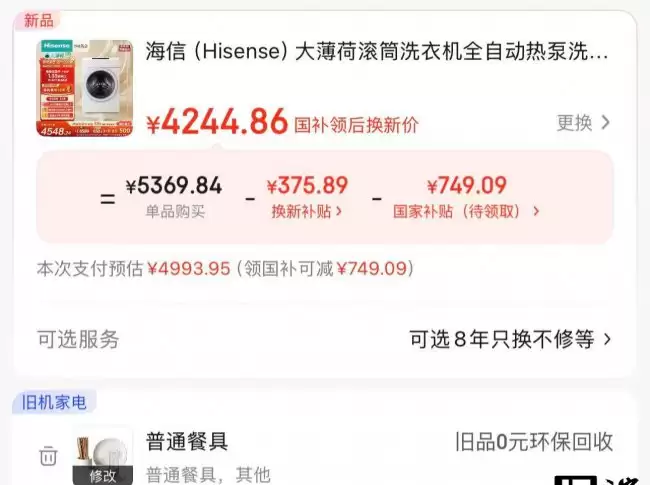The width and height of the screenshot is (650, 485).
Task: Tap the 新品 tag
Action: pos(38,20)
